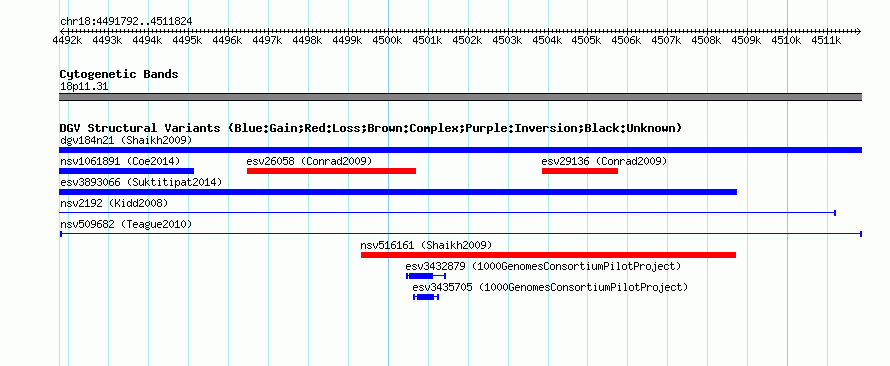The width and height of the screenshot is (890, 366).
Task: Click the 4502k ruler tick label
Action: point(468,40)
